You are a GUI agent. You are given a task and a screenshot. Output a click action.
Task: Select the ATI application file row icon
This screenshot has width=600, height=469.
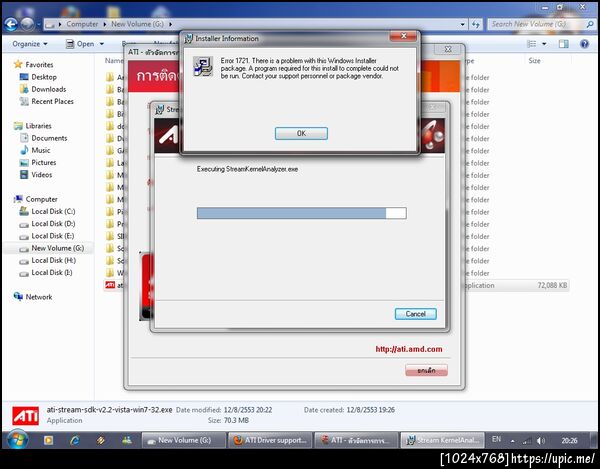coord(110,285)
